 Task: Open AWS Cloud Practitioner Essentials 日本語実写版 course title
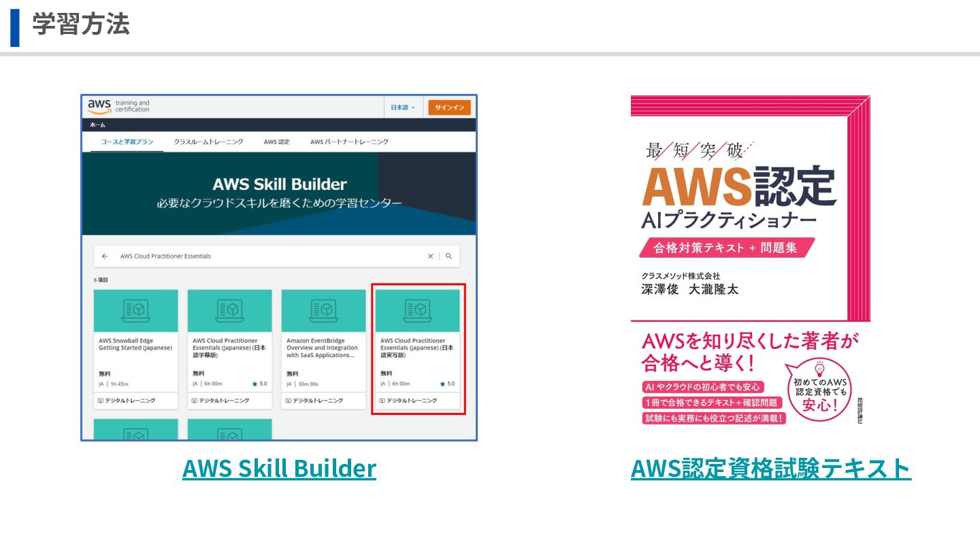[x=416, y=348]
